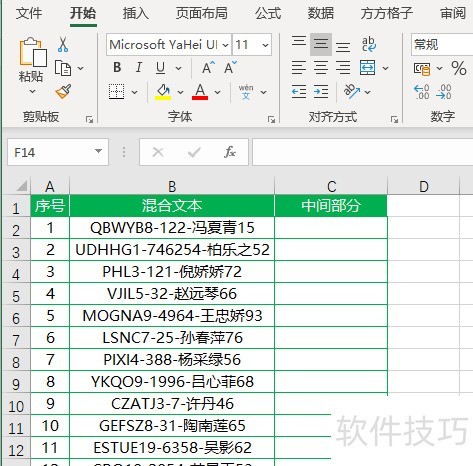Viewport: 473px width, 466px height.
Task: Click the text orientation icon
Action: [352, 91]
